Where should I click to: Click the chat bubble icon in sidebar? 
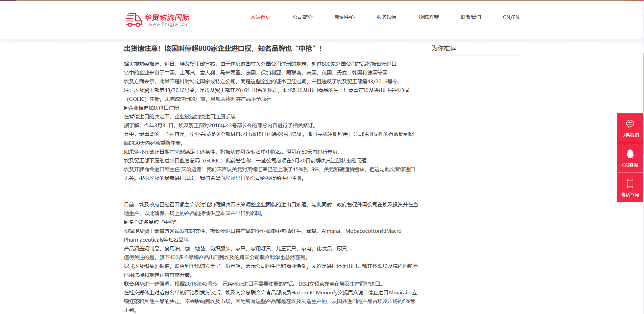pos(630,124)
